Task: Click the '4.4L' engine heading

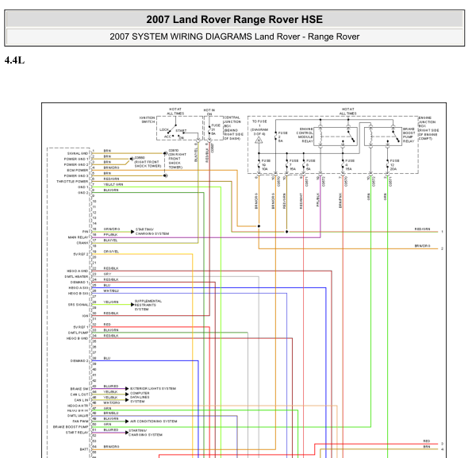Action: pos(14,60)
